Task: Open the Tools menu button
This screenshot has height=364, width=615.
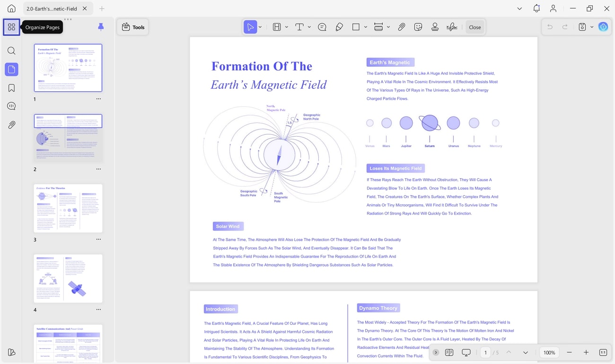Action: click(133, 27)
